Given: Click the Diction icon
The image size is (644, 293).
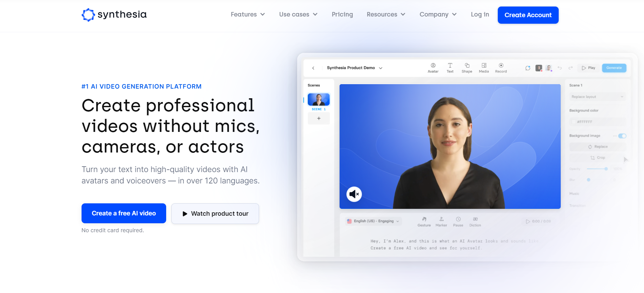Looking at the screenshot, I should coord(475,222).
